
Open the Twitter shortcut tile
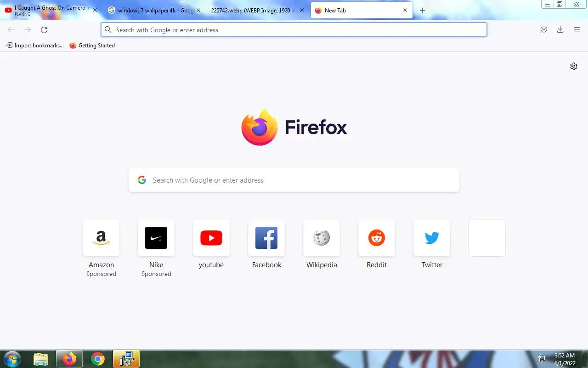click(x=432, y=238)
